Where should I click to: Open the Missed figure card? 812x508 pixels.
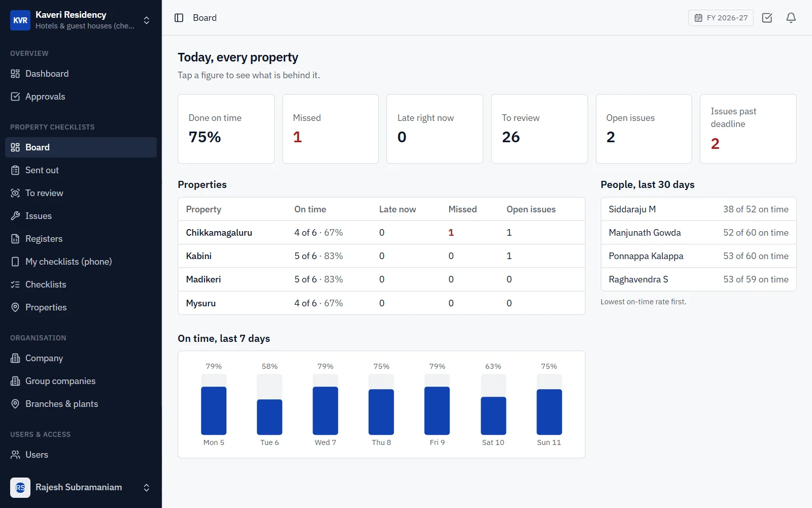[330, 129]
